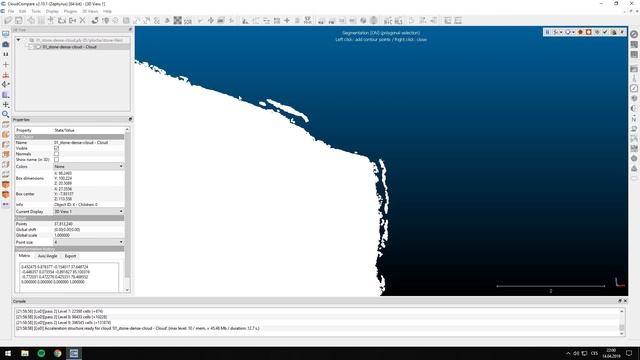640x360 pixels.
Task: Switch to the Axis/Angle tab
Action: 47,256
